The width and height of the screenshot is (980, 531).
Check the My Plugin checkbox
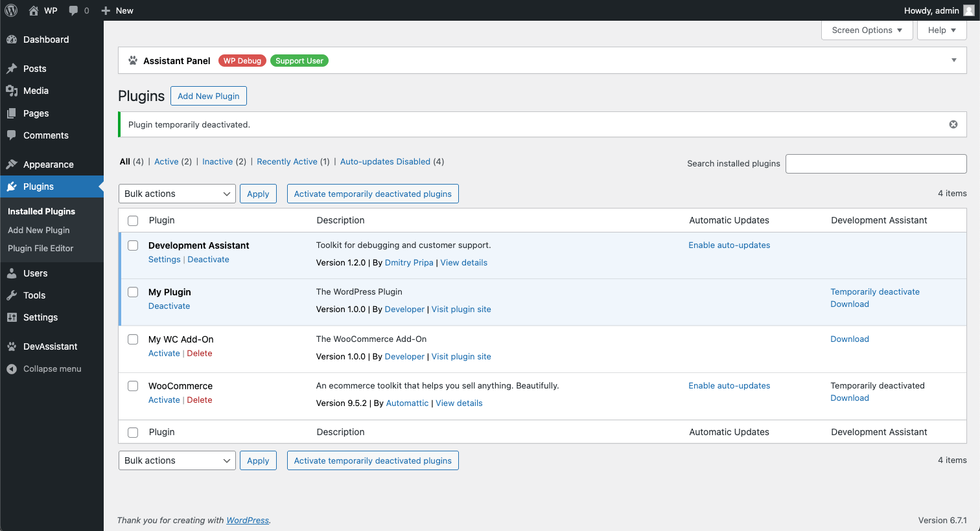[133, 292]
